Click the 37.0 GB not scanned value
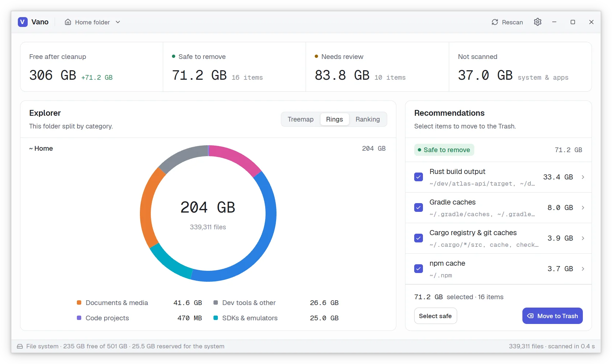The height and width of the screenshot is (364, 612). tap(485, 75)
